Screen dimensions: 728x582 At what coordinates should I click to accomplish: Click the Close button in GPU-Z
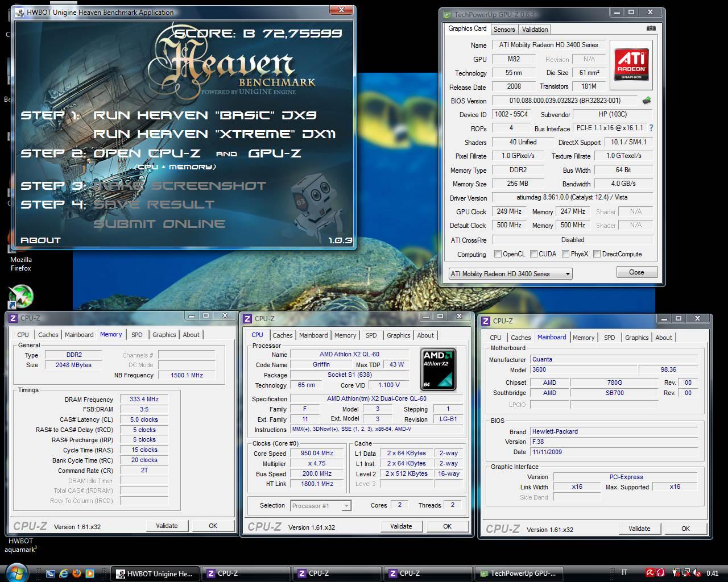(636, 272)
